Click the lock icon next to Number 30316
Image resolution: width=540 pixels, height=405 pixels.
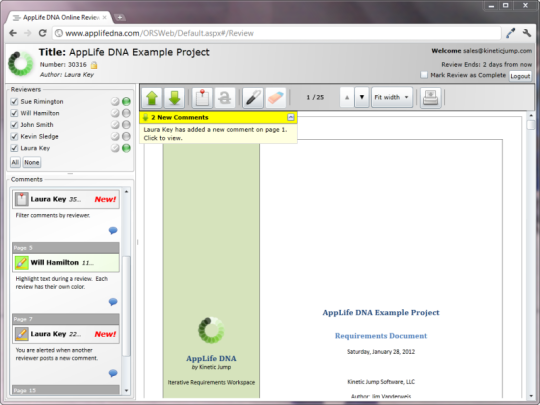[x=94, y=65]
